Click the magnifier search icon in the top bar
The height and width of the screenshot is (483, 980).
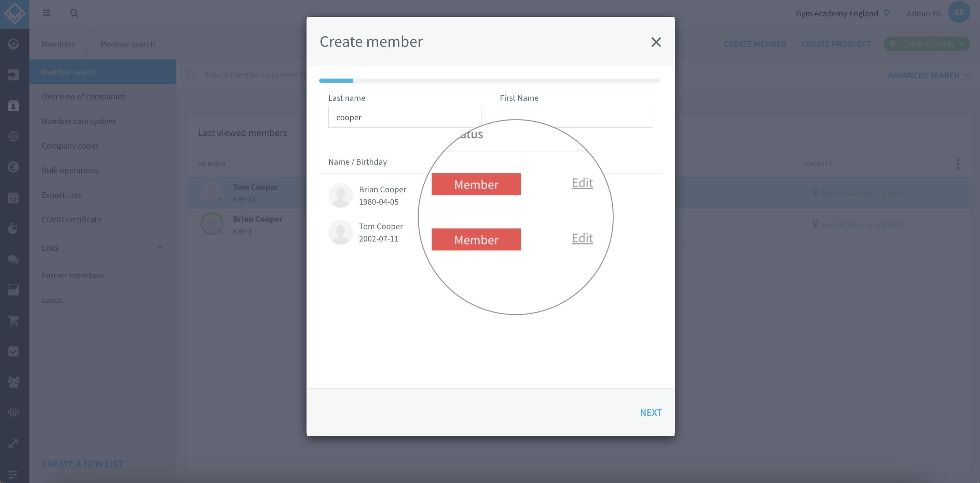[x=74, y=13]
